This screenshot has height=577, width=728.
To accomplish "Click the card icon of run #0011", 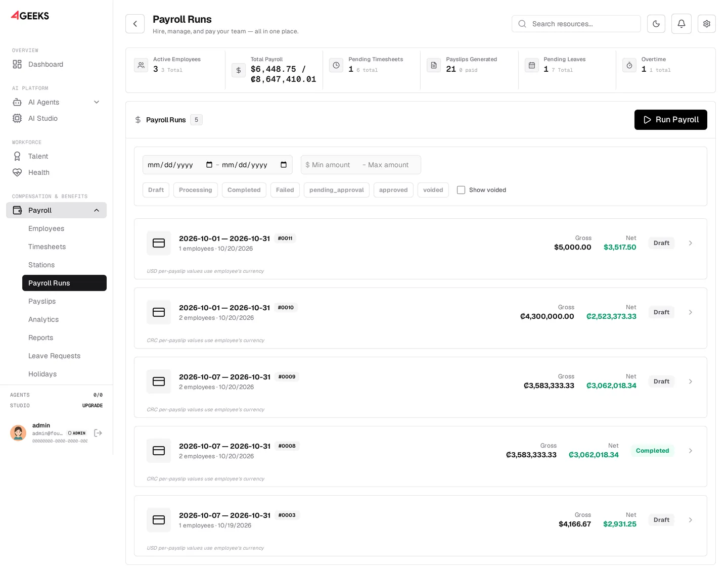I will (159, 243).
